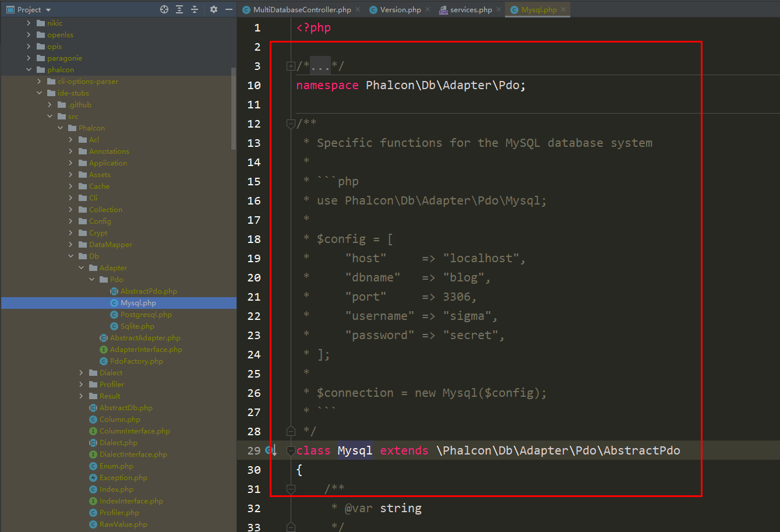Close the MultiDatabaseController.php tab

[x=357, y=9]
